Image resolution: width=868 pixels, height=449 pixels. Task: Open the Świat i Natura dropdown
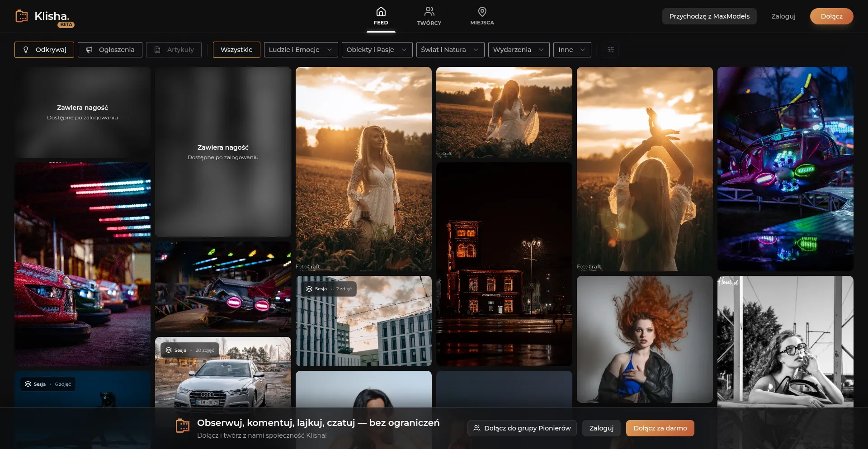click(450, 50)
